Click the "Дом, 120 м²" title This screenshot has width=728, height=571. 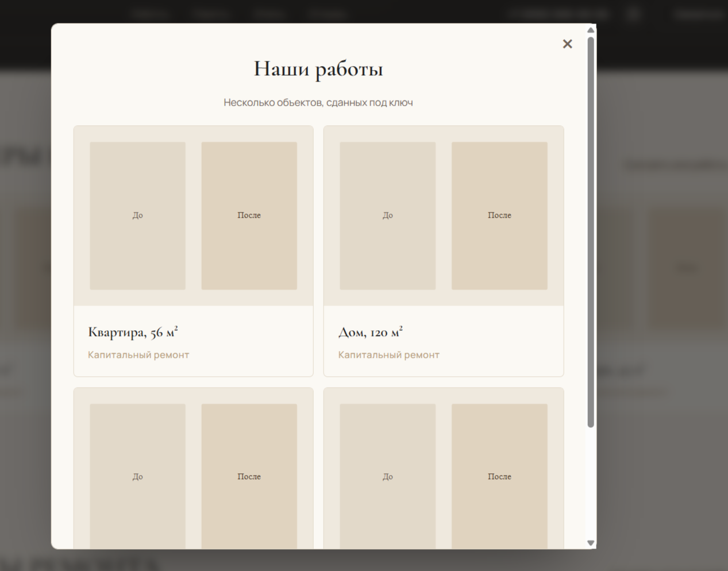click(x=371, y=332)
